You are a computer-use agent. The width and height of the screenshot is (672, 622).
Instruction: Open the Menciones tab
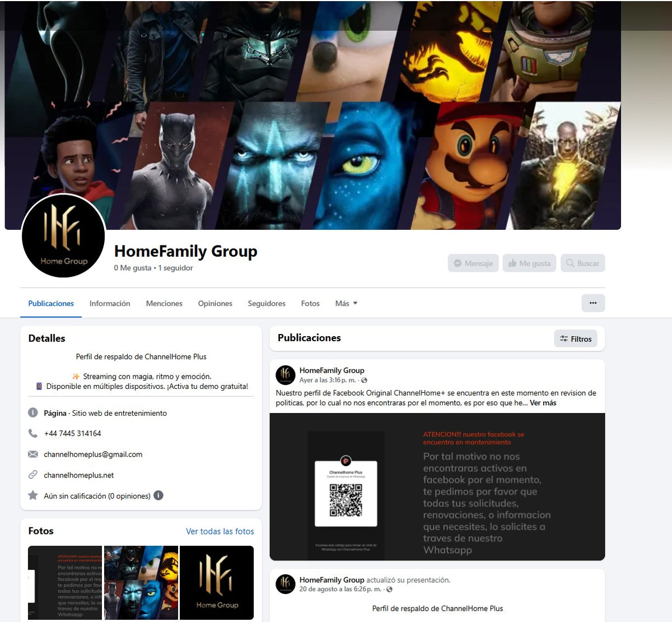164,303
